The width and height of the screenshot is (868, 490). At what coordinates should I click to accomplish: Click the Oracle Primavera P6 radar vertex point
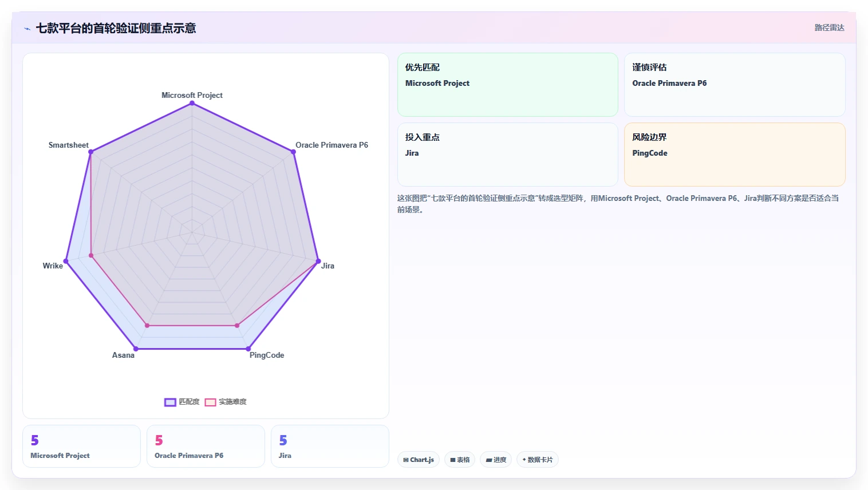coord(293,152)
